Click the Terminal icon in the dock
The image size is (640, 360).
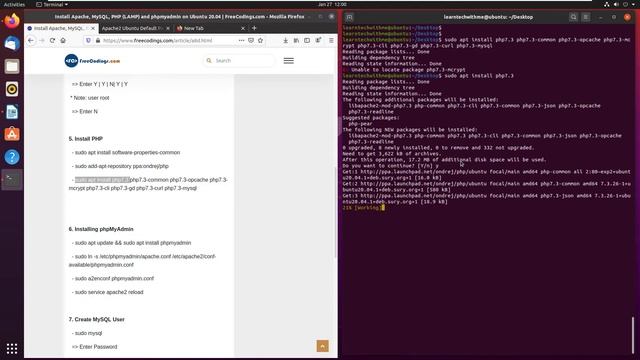coord(12,180)
